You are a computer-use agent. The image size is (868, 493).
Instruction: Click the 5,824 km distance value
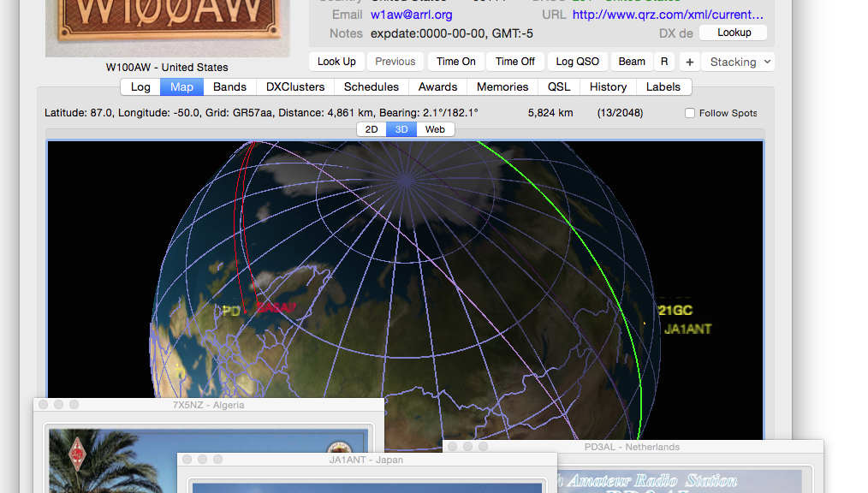tap(550, 113)
